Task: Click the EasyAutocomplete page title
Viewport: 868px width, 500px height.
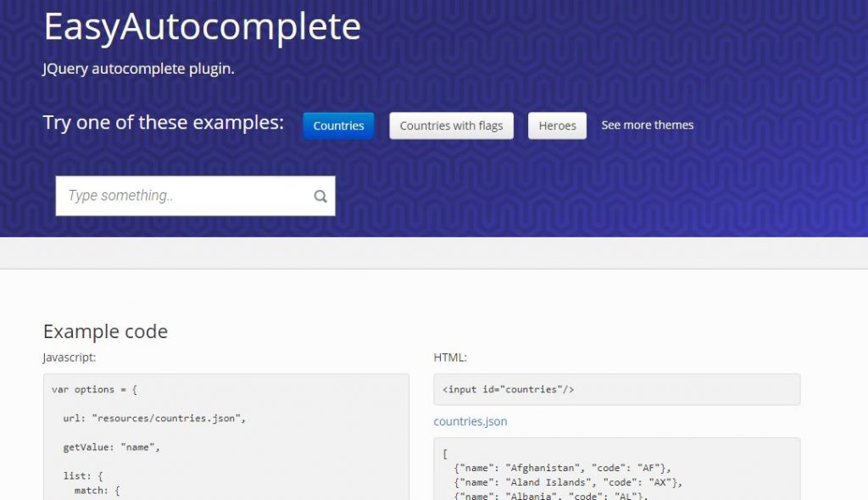Action: [201, 26]
